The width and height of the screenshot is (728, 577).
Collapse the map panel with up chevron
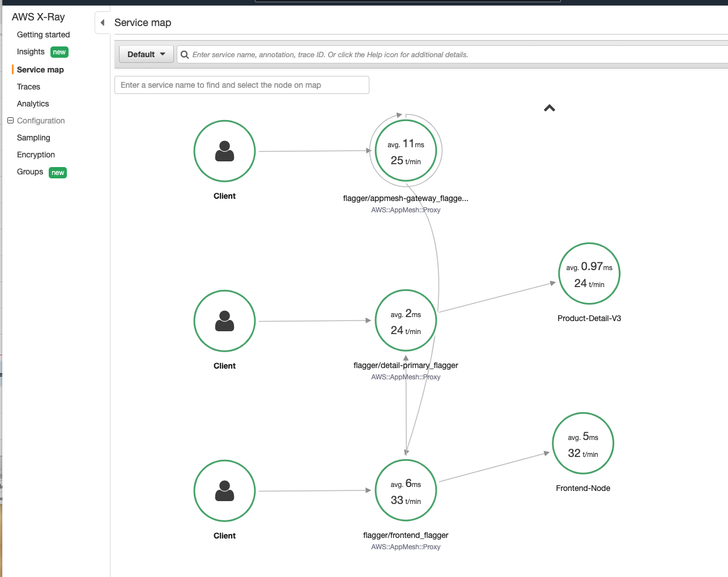click(550, 108)
